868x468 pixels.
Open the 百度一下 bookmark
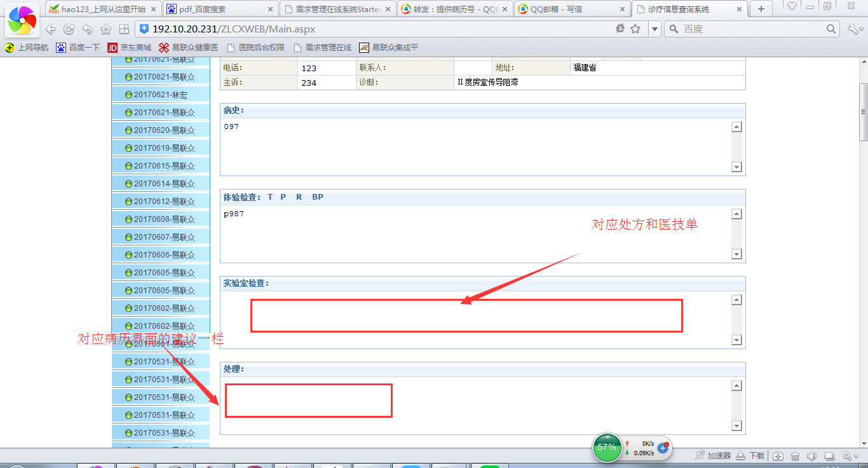[78, 48]
